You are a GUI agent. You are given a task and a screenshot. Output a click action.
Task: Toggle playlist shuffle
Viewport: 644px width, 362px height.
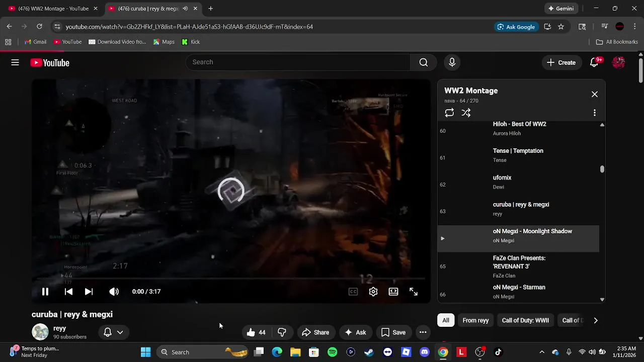click(466, 113)
